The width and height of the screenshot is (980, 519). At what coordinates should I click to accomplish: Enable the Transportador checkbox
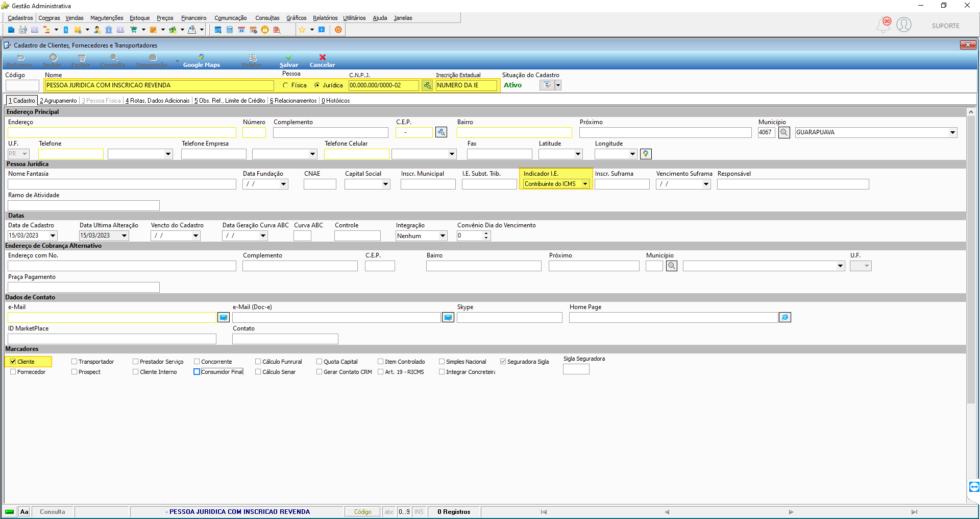pos(75,362)
